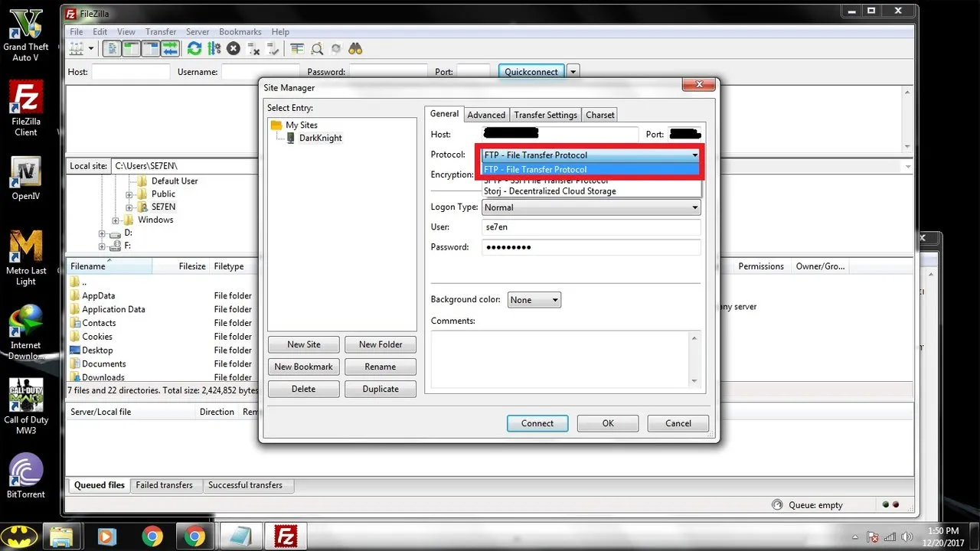Switch to the Transfer Settings tab

point(545,115)
